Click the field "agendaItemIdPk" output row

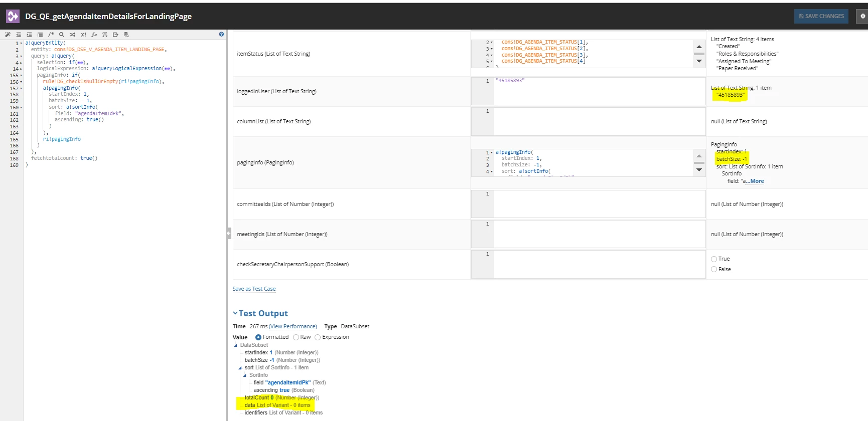coord(290,383)
